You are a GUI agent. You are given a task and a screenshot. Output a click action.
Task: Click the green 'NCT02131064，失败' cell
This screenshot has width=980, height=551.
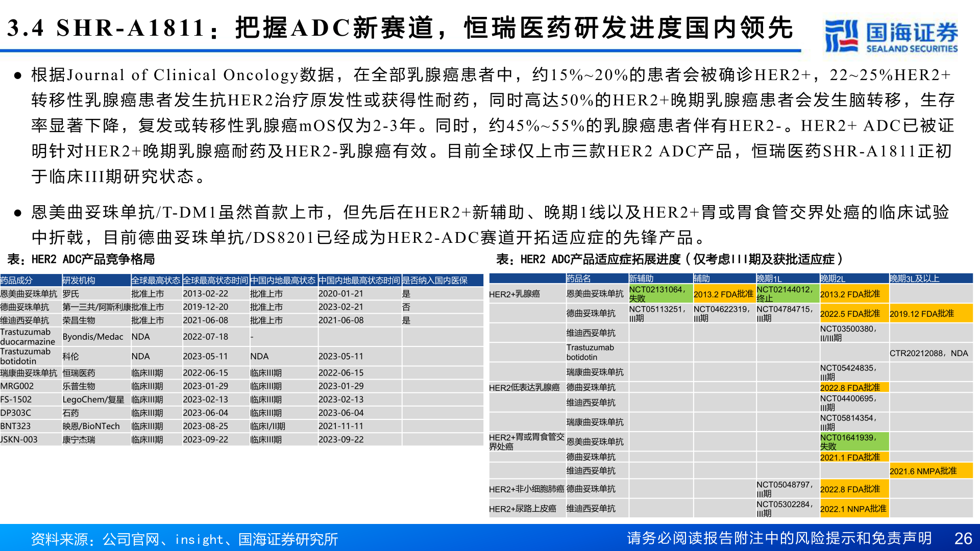tap(660, 294)
